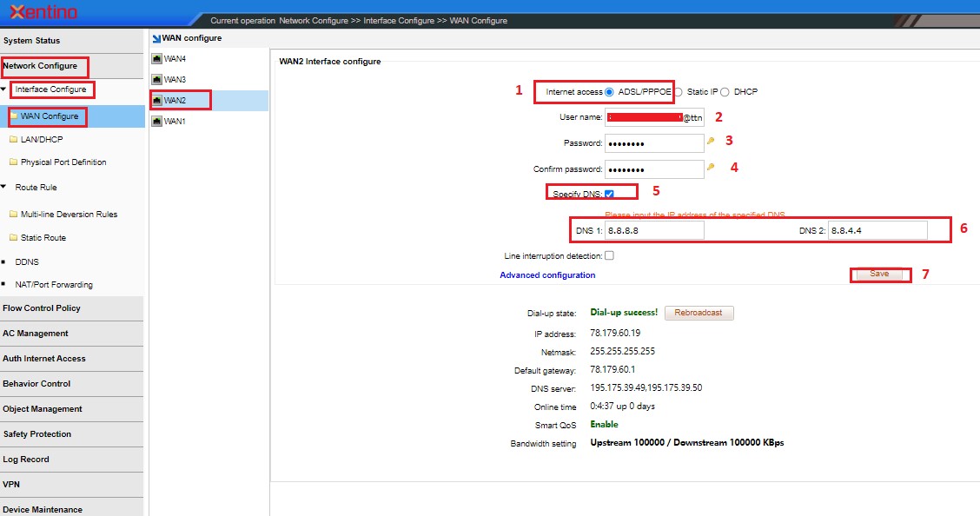Collapse the Interface Configure tree node
Screen dimensions: 980x516
(x=4, y=89)
